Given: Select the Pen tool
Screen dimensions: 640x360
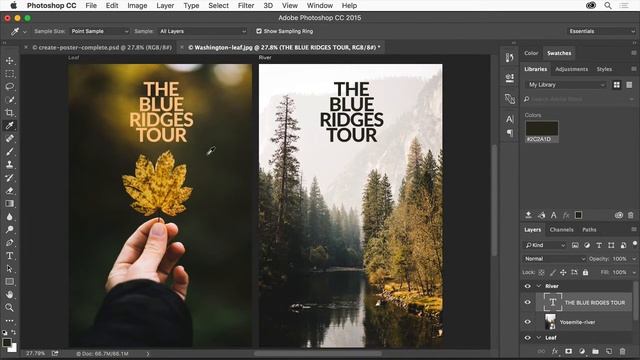Looking at the screenshot, I should pos(9,242).
